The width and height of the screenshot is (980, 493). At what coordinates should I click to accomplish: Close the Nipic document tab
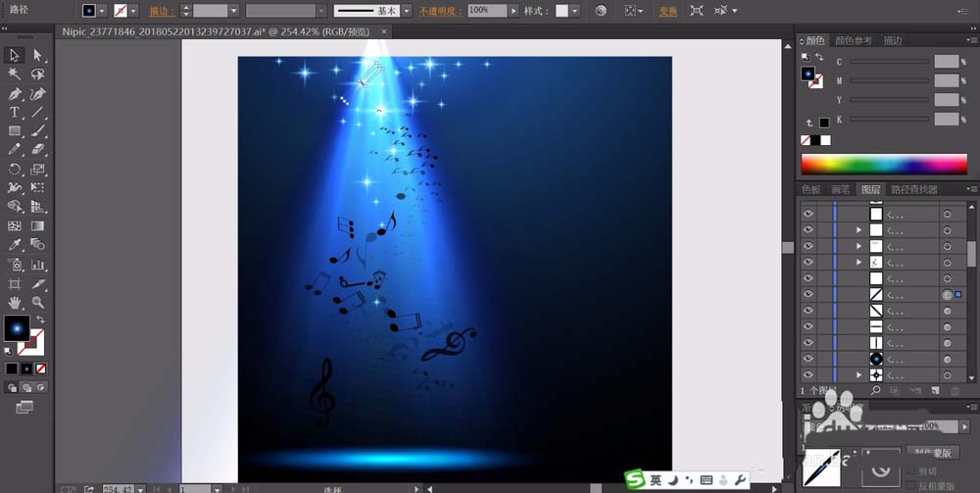point(384,31)
